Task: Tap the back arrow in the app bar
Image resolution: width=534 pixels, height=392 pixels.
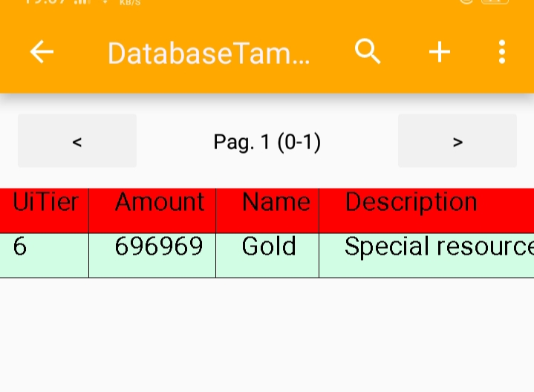Action: pyautogui.click(x=42, y=52)
